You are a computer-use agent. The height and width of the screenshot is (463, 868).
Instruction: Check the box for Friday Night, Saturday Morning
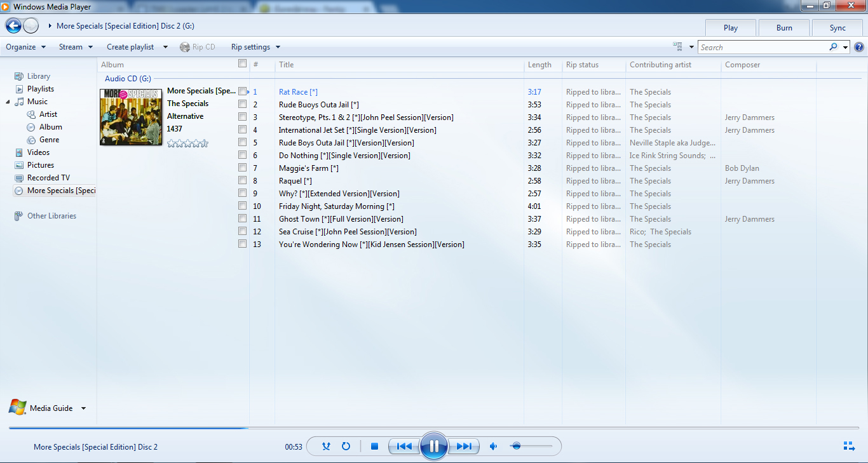click(x=242, y=206)
